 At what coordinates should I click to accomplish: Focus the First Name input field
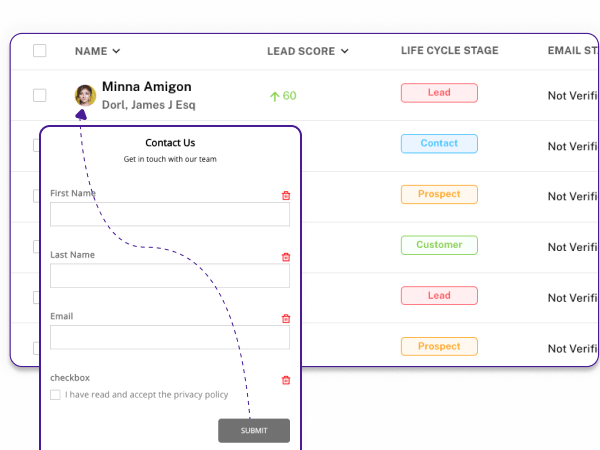[170, 214]
